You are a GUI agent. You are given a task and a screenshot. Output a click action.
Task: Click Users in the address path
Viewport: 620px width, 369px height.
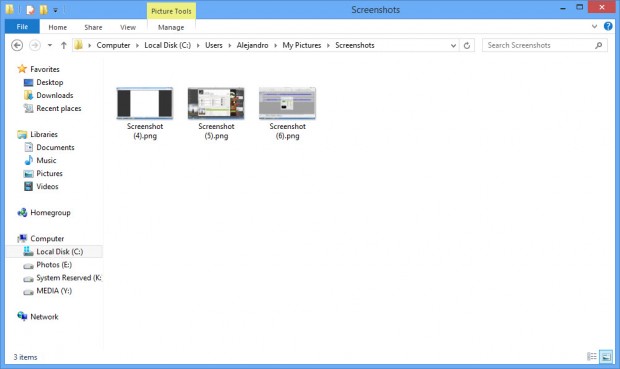pos(214,45)
